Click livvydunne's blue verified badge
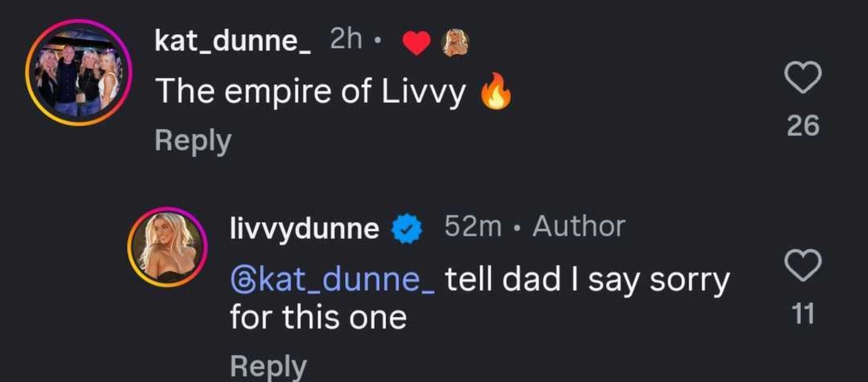The image size is (868, 382). tap(406, 228)
